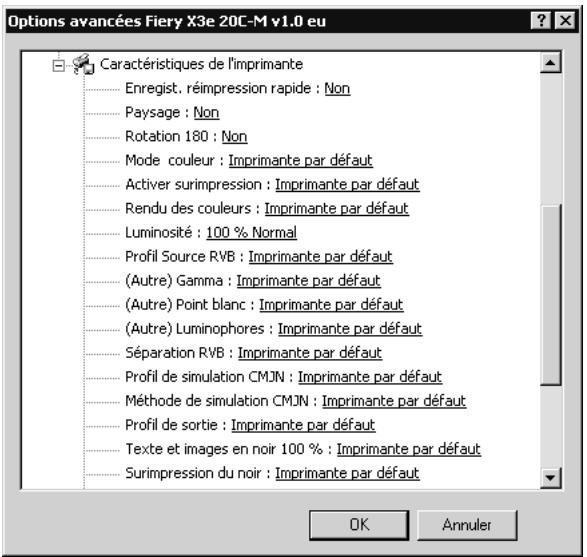587x557 pixels.
Task: Select the (Autre) Gamma label
Action: pos(174,281)
